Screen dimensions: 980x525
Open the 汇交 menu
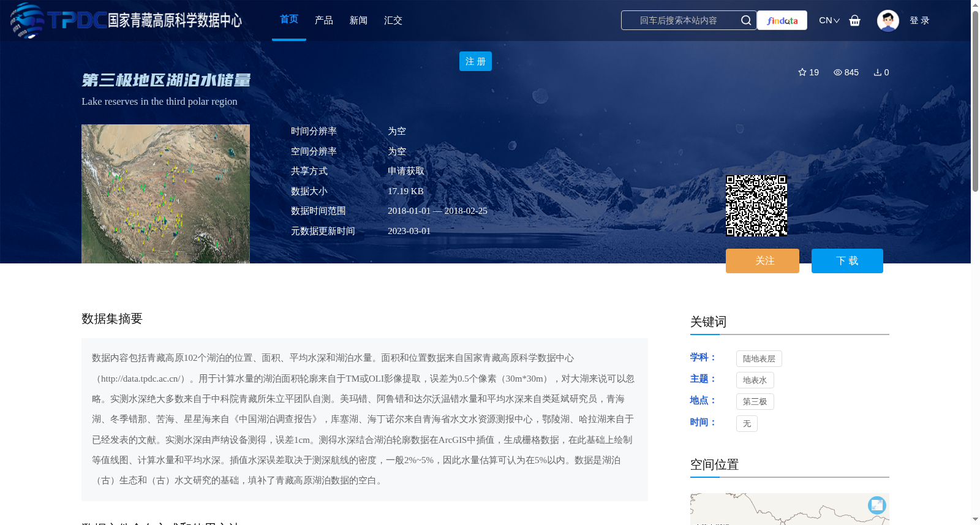(x=393, y=20)
